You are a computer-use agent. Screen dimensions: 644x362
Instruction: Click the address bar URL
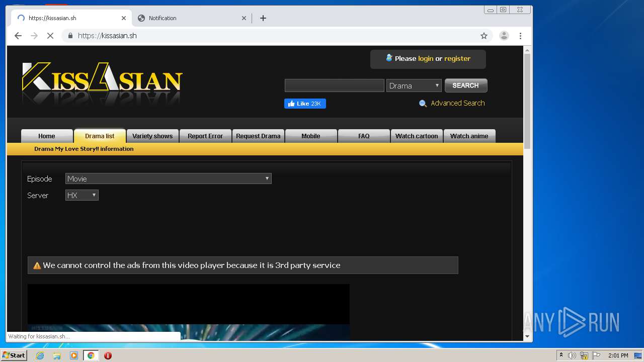(107, 36)
